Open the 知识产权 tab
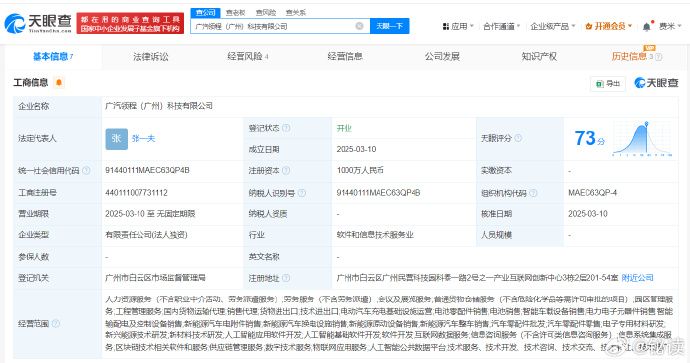This screenshot has height=363, width=690. click(x=539, y=56)
